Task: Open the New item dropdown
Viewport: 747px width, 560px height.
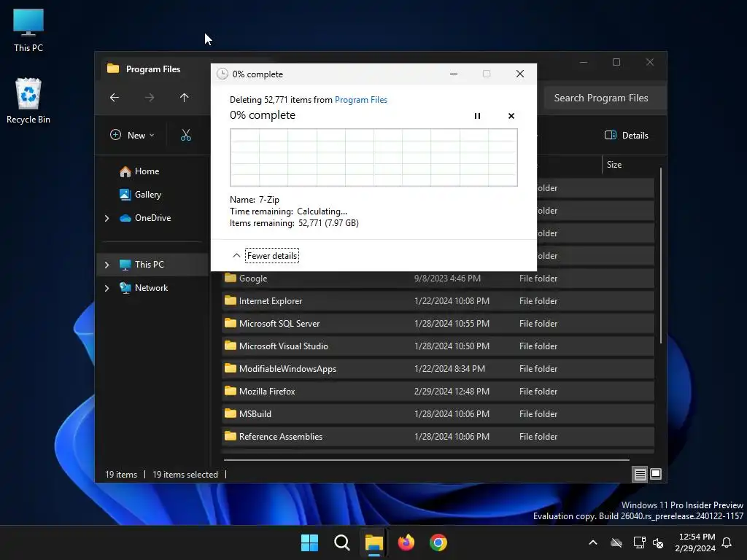Action: point(132,135)
